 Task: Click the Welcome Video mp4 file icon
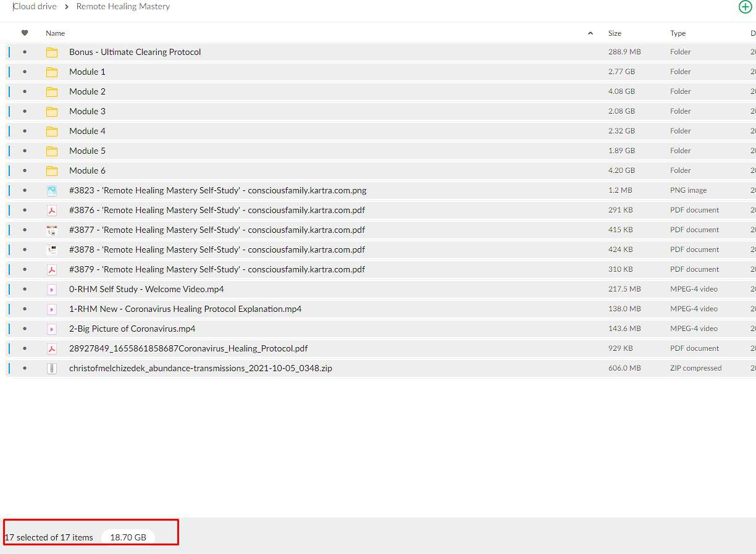coord(52,290)
